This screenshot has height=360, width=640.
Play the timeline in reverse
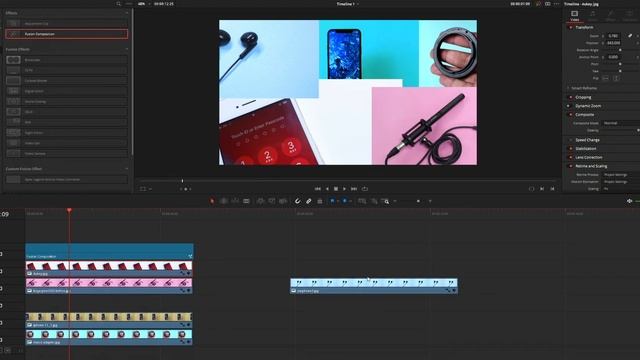327,189
